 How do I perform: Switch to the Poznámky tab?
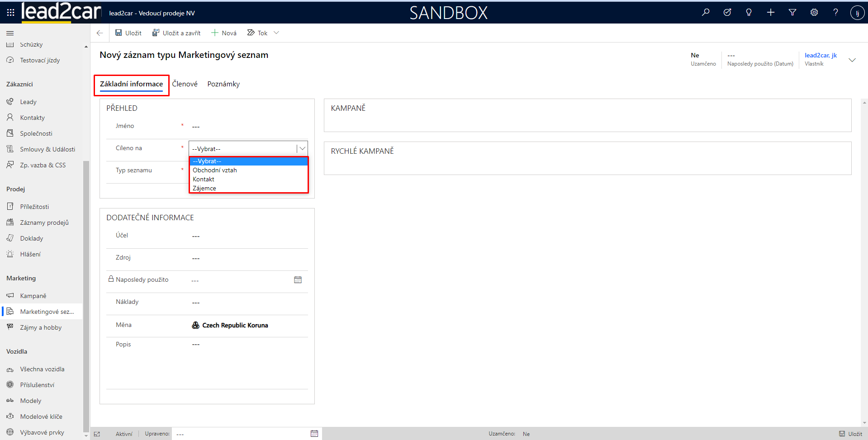coord(223,84)
